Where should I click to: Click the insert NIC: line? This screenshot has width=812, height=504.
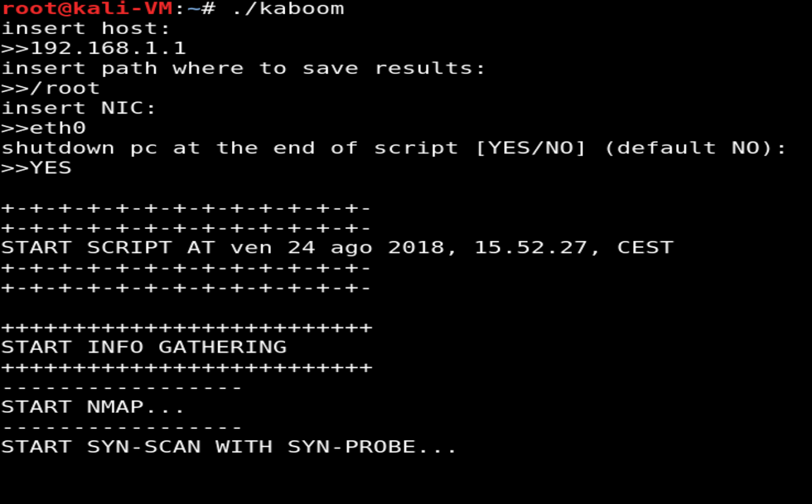click(x=79, y=108)
